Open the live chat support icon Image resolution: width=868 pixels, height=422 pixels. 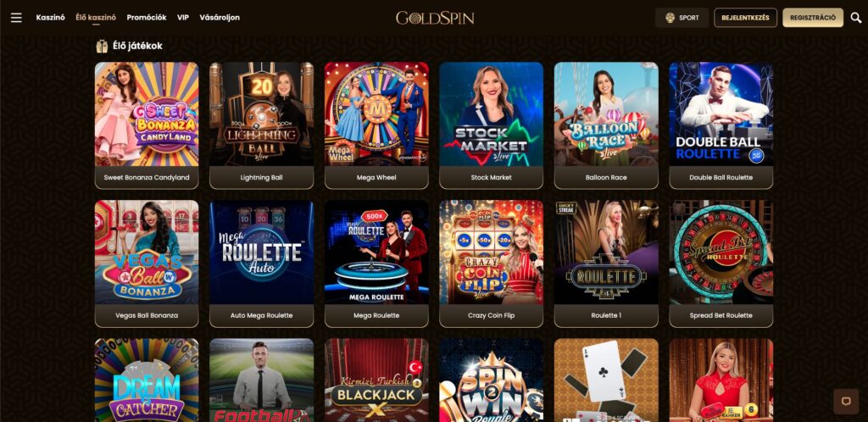point(846,402)
